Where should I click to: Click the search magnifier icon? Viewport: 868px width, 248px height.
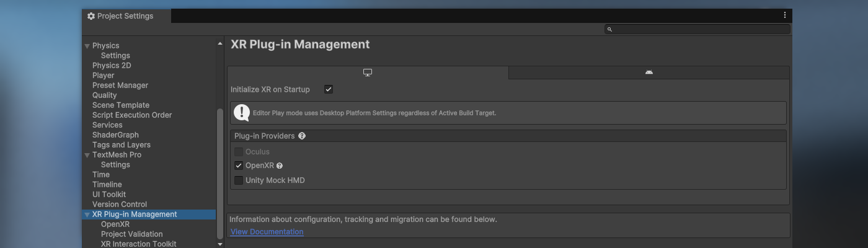click(x=609, y=29)
